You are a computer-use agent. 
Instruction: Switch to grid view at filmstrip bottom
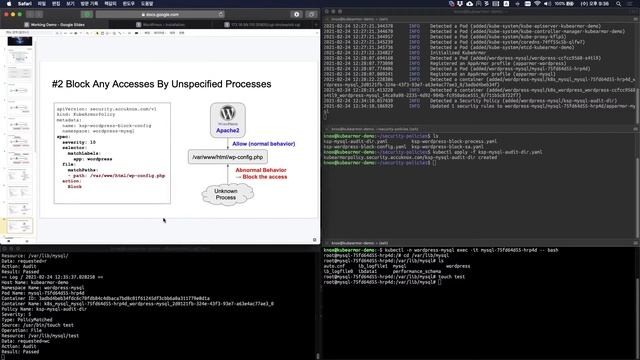(x=27, y=241)
